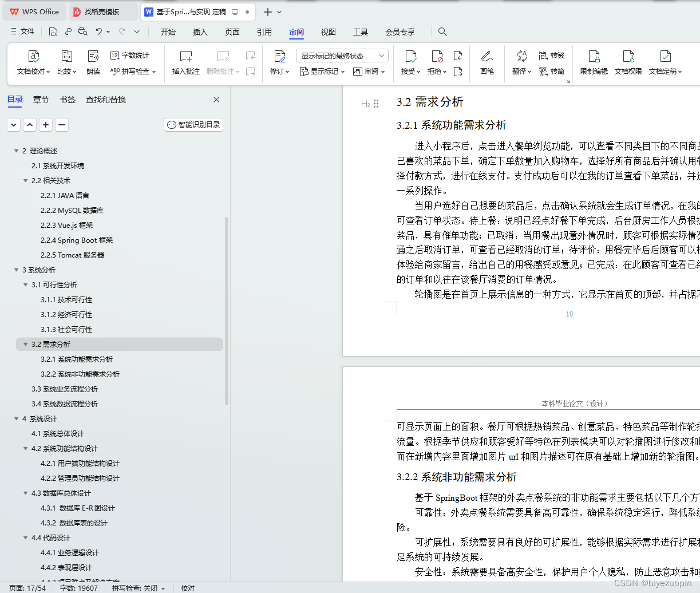Open the 审阅 pane dropdown in ribbon
This screenshot has width=700, height=593.
point(369,72)
